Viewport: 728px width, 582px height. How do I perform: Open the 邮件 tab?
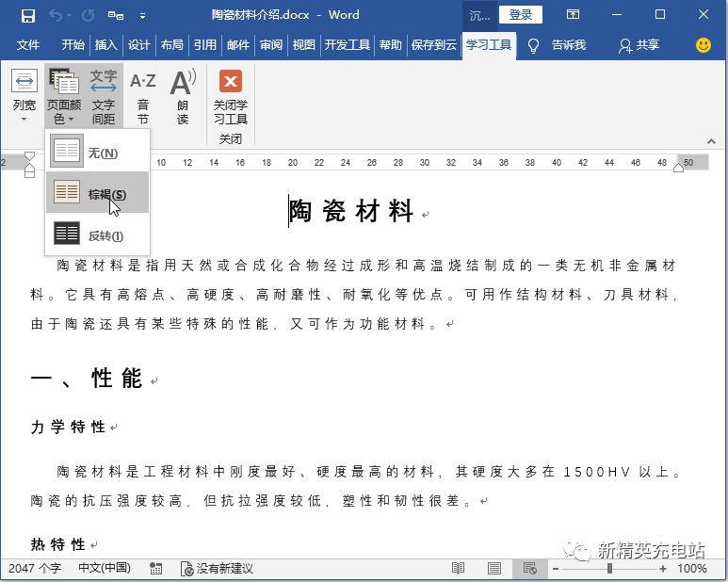point(238,45)
